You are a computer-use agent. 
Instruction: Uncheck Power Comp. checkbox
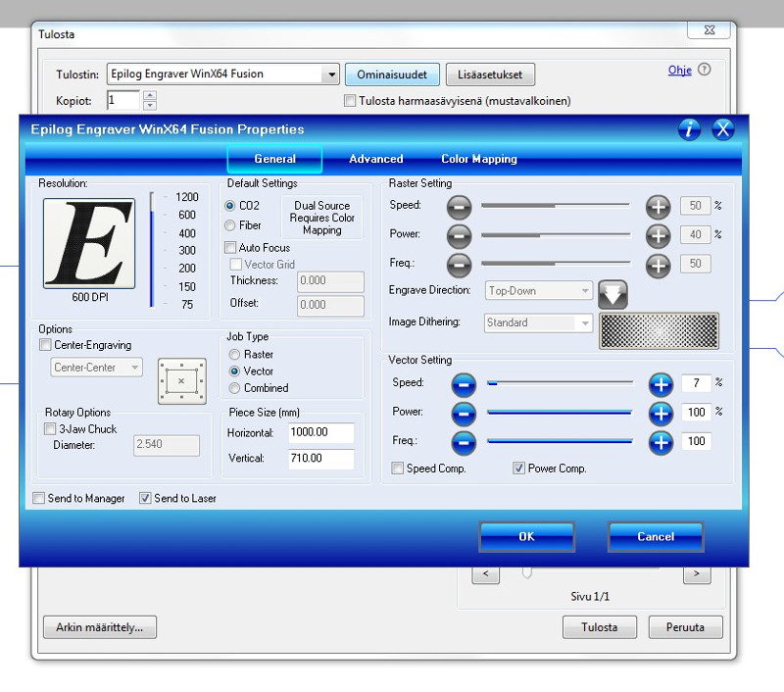coord(519,469)
